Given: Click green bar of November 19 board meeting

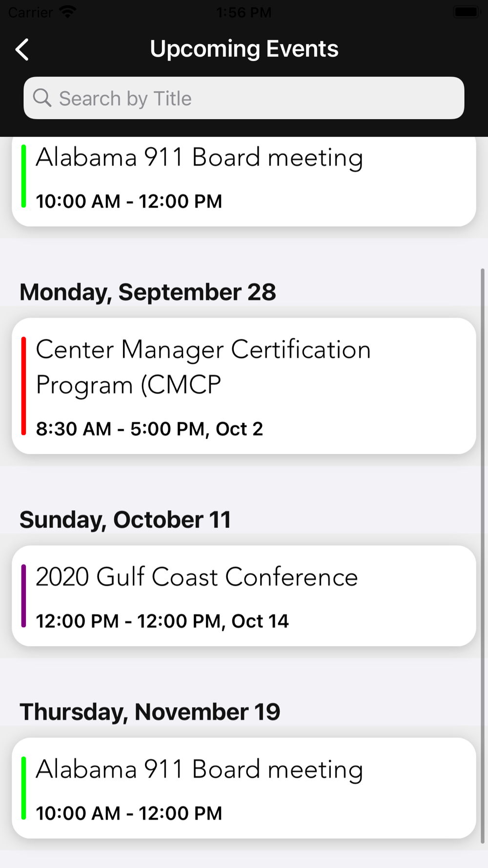Looking at the screenshot, I should [23, 788].
